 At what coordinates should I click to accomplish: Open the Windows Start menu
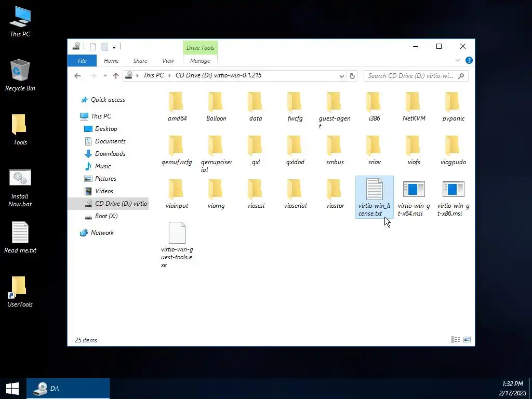pos(12,389)
